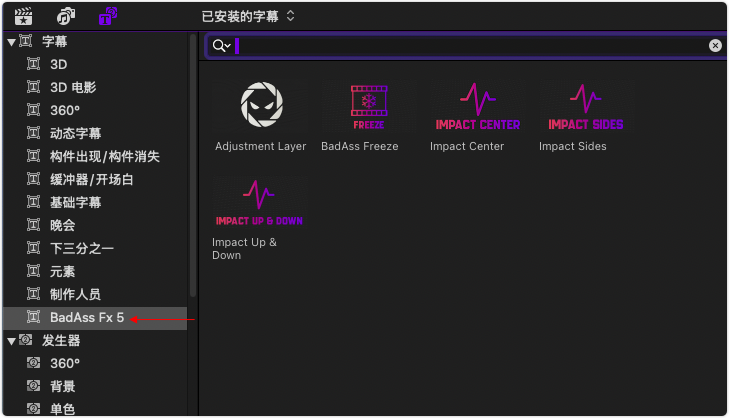This screenshot has width=729, height=418.
Task: Click the Adjustment Layer name label
Action: coord(260,146)
